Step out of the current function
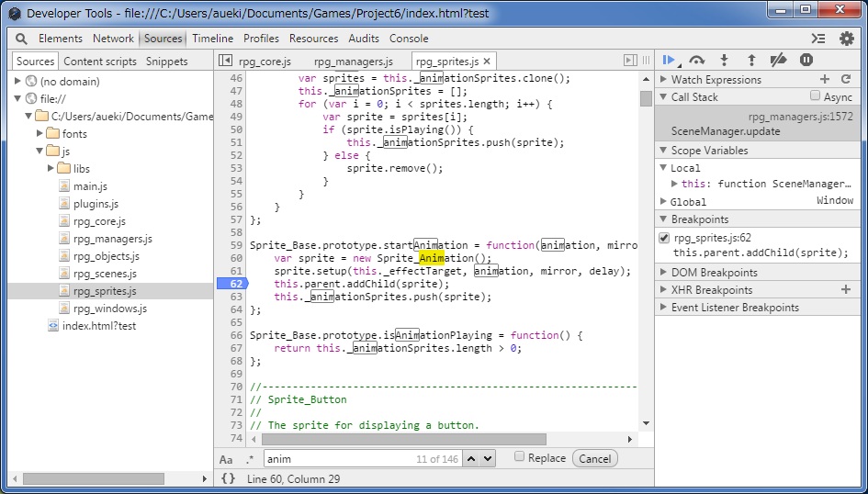This screenshot has height=494, width=868. [x=751, y=61]
